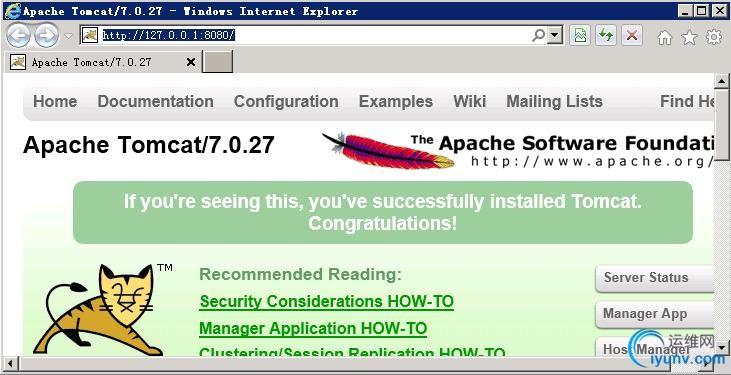Toggle the Compatibility View icon
Viewport: 731px width, 375px height.
(x=580, y=35)
